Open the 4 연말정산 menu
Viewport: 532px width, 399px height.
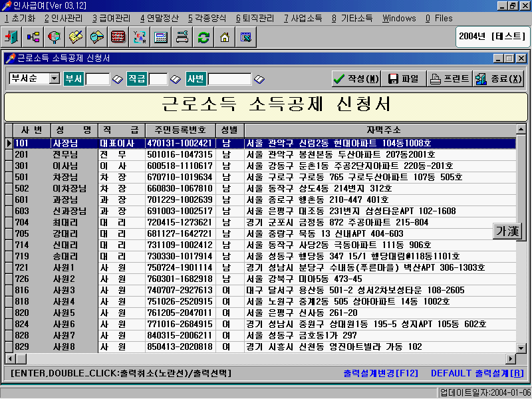[160, 18]
